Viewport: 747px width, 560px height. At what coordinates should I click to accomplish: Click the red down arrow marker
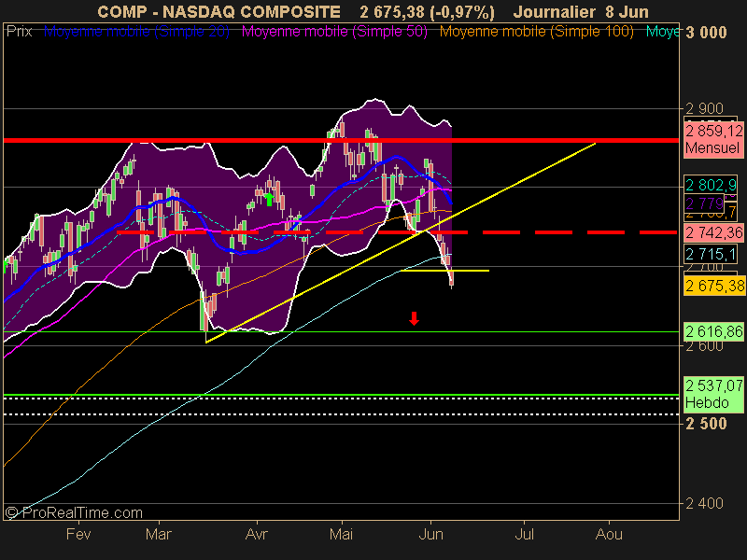414,318
